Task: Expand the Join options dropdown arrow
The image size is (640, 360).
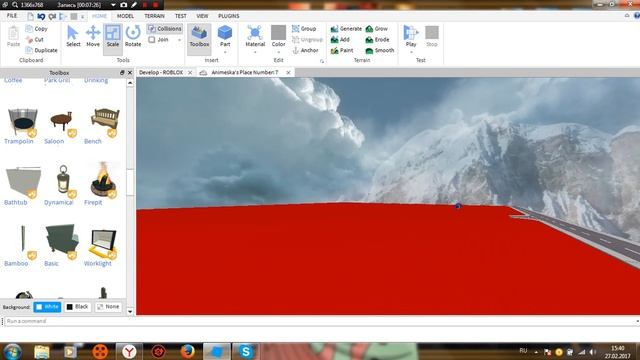Action: [x=179, y=40]
